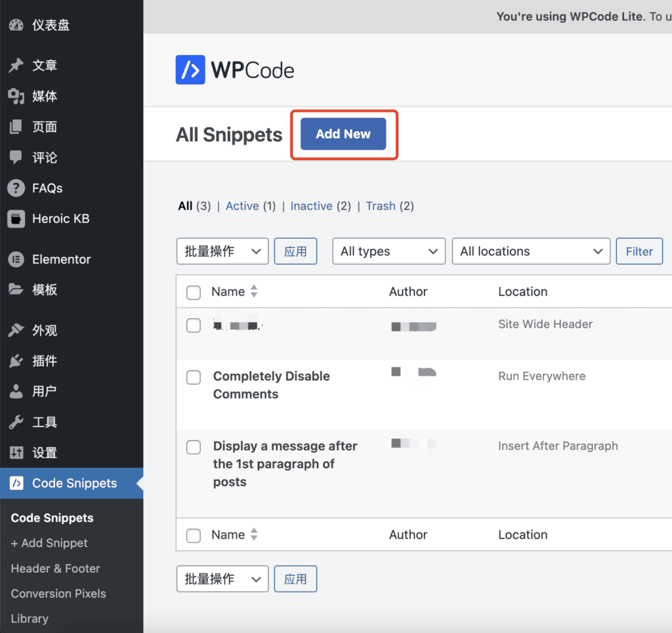Screen dimensions: 672x633
Task: Open Completely Disable Comments snippet
Action: click(x=271, y=385)
